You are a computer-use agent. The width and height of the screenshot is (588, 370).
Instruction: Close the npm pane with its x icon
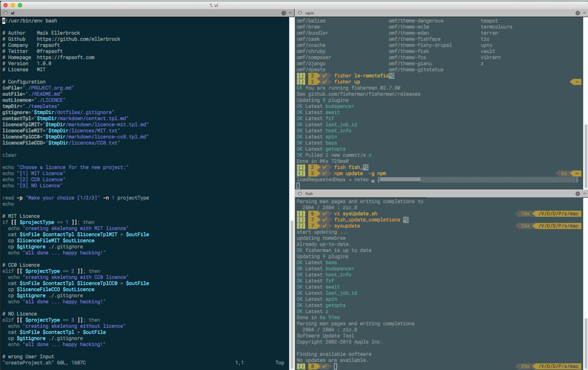pyautogui.click(x=300, y=13)
